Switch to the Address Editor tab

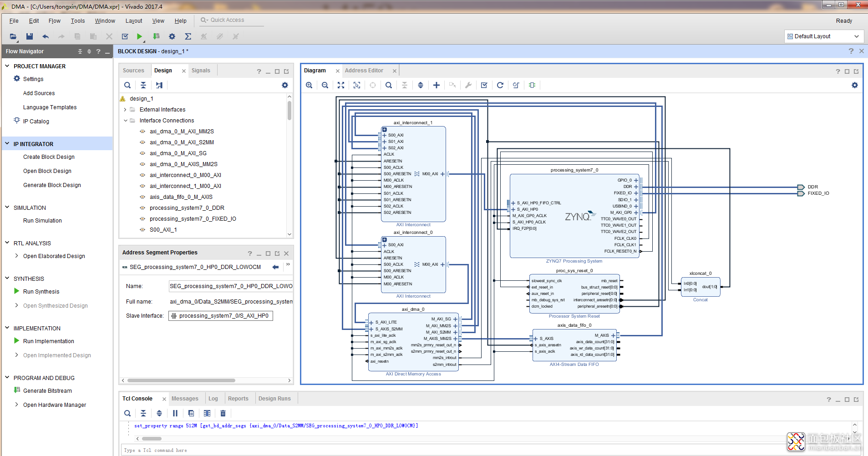coord(364,71)
